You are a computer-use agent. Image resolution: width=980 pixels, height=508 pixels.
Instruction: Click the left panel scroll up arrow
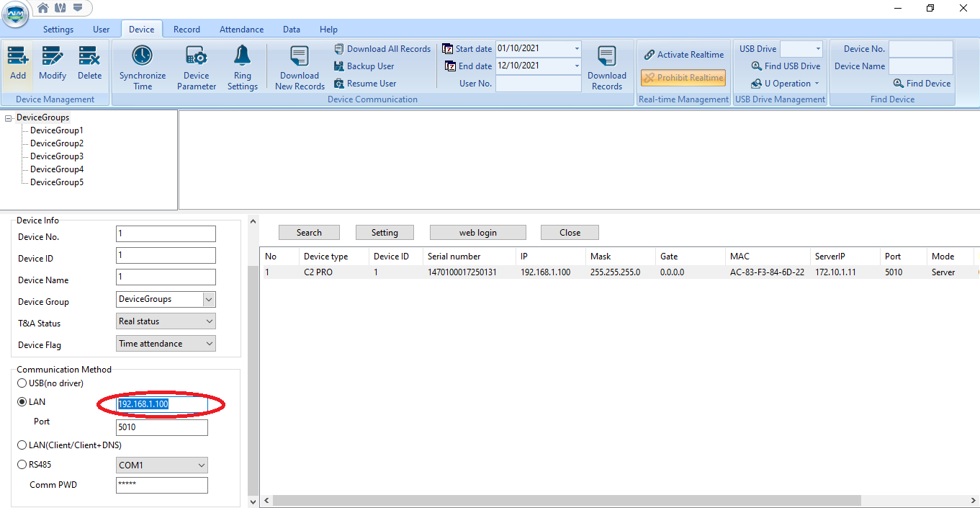tap(252, 221)
